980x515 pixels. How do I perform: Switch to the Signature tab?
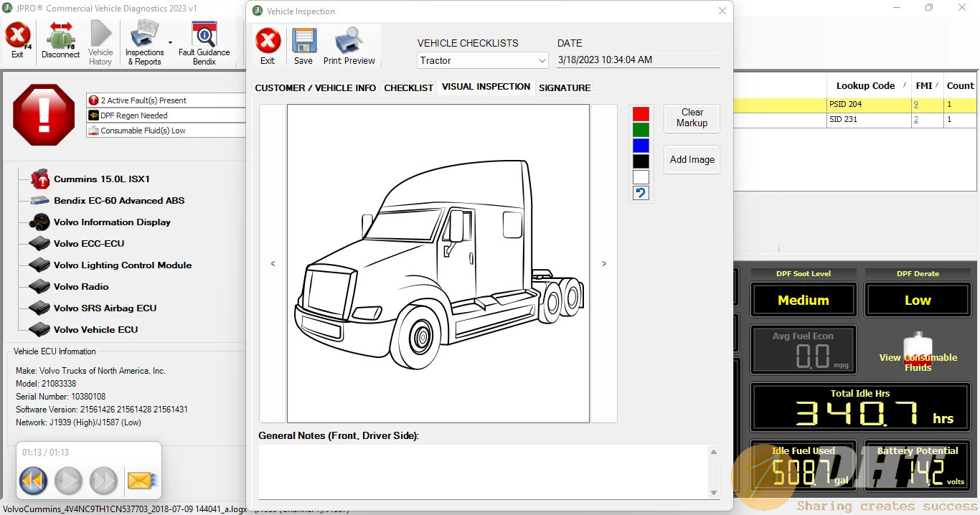[x=565, y=88]
